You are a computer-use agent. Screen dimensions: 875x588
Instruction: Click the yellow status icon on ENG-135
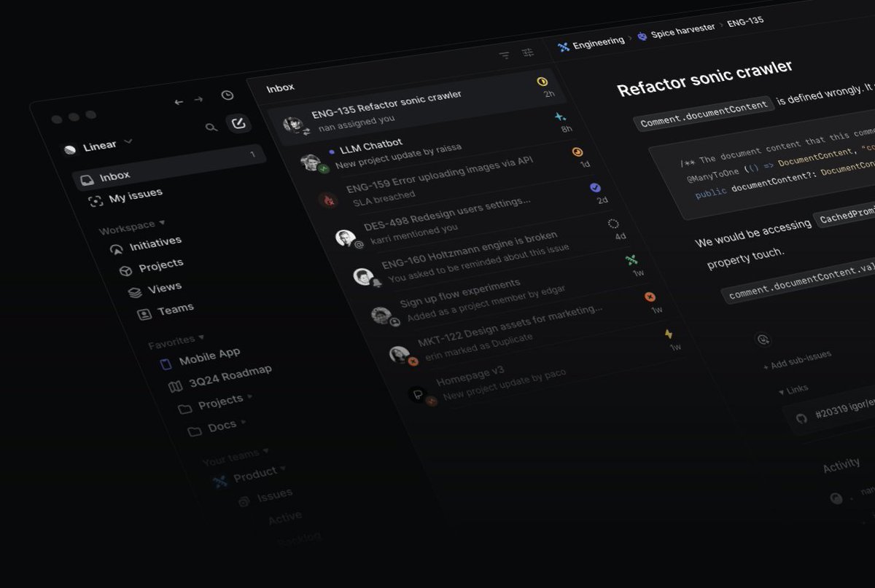pyautogui.click(x=542, y=82)
